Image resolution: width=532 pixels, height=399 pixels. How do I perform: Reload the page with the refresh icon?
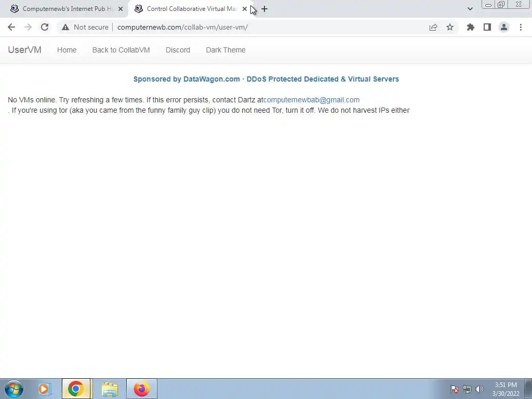click(x=45, y=27)
